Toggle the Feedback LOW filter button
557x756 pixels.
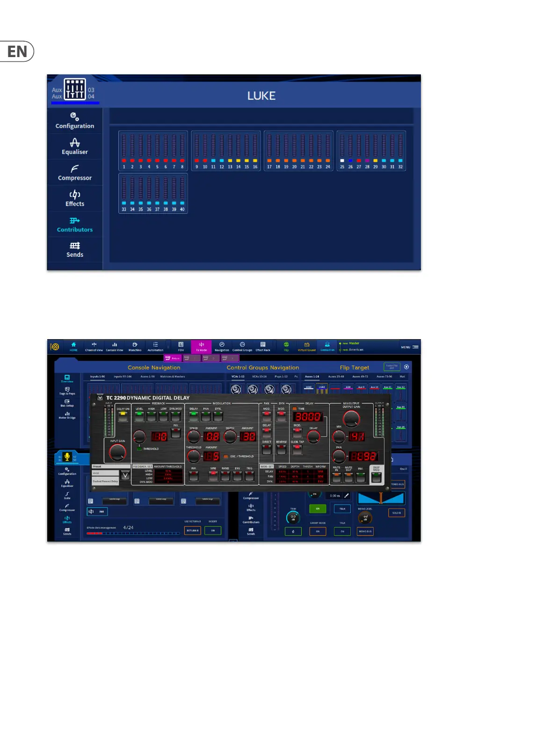pyautogui.click(x=164, y=416)
